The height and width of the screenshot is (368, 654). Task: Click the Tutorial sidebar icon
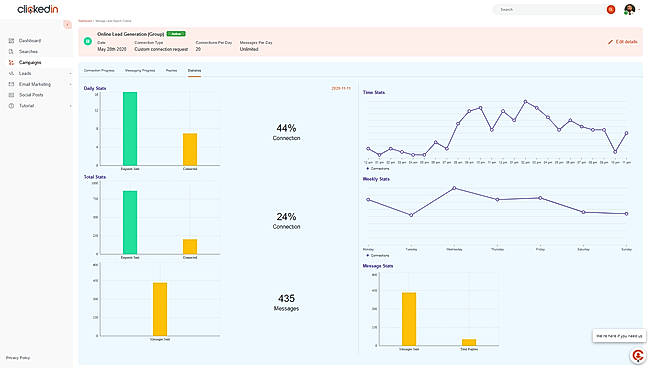(11, 106)
